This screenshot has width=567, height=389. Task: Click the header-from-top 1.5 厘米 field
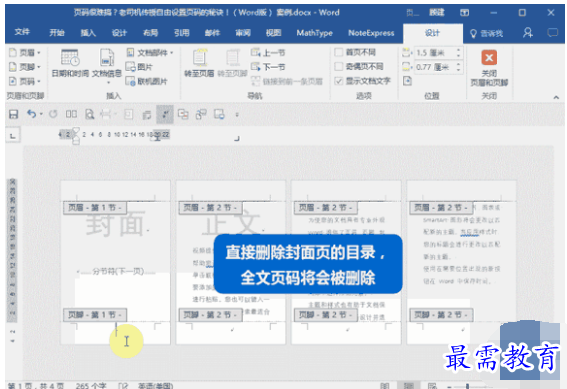(434, 53)
